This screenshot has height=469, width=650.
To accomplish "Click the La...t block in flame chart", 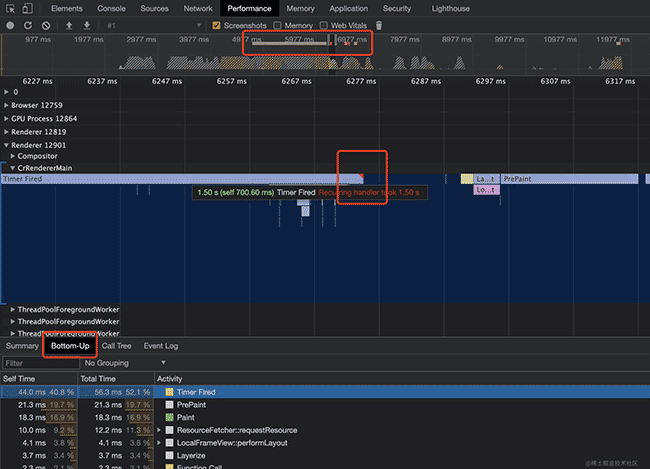I will tap(487, 179).
